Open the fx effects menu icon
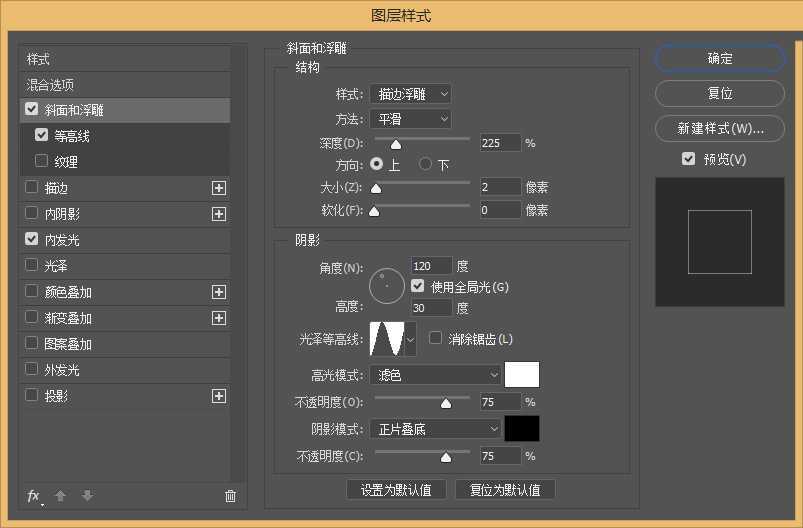 pyautogui.click(x=34, y=495)
